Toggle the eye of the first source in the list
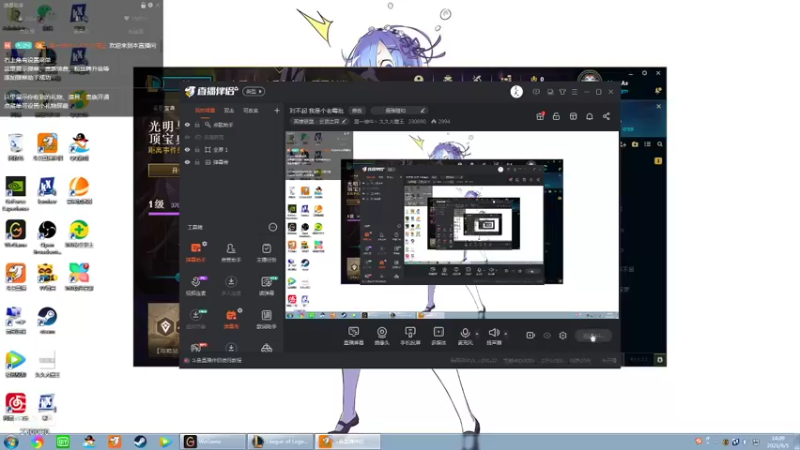The height and width of the screenshot is (450, 800). (x=187, y=124)
